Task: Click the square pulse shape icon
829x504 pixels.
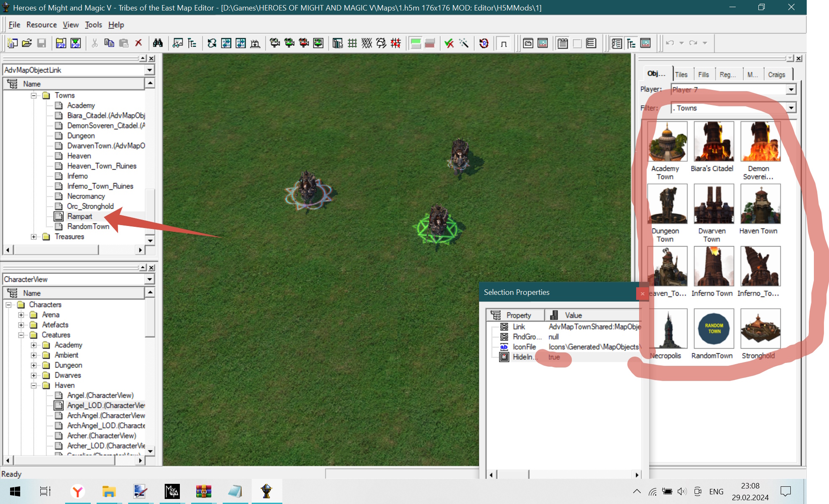Action: (504, 43)
